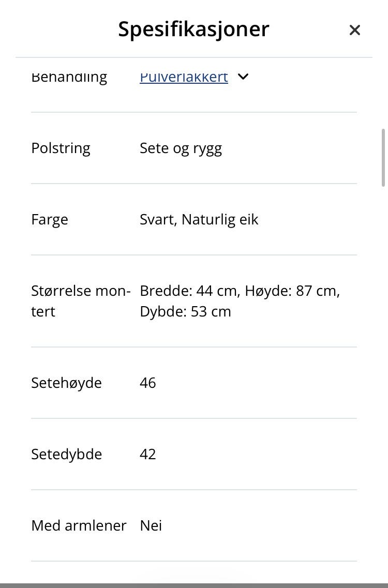Close the Spesifikasjoner dialog
This screenshot has height=588, width=388.
pyautogui.click(x=355, y=30)
